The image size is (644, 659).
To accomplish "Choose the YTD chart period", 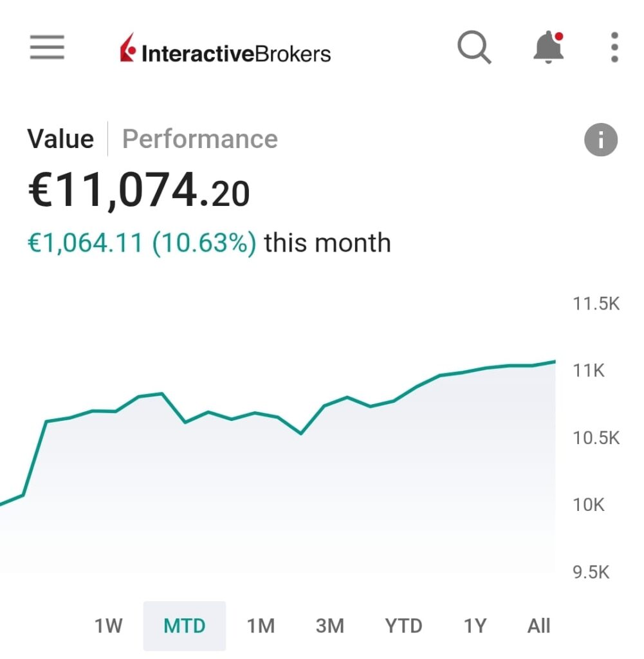I will pos(403,626).
